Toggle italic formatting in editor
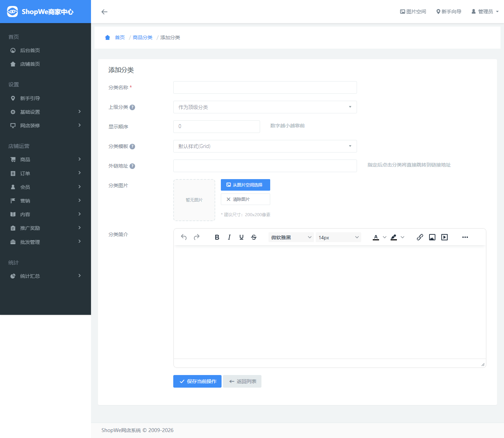Image resolution: width=504 pixels, height=438 pixels. pyautogui.click(x=229, y=237)
